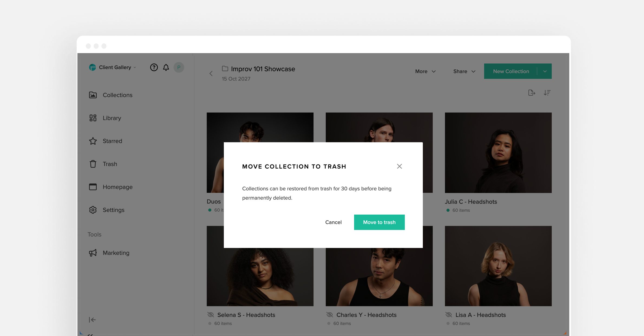Click the Lisa A - Headshots title
The width and height of the screenshot is (644, 336).
pyautogui.click(x=480, y=315)
